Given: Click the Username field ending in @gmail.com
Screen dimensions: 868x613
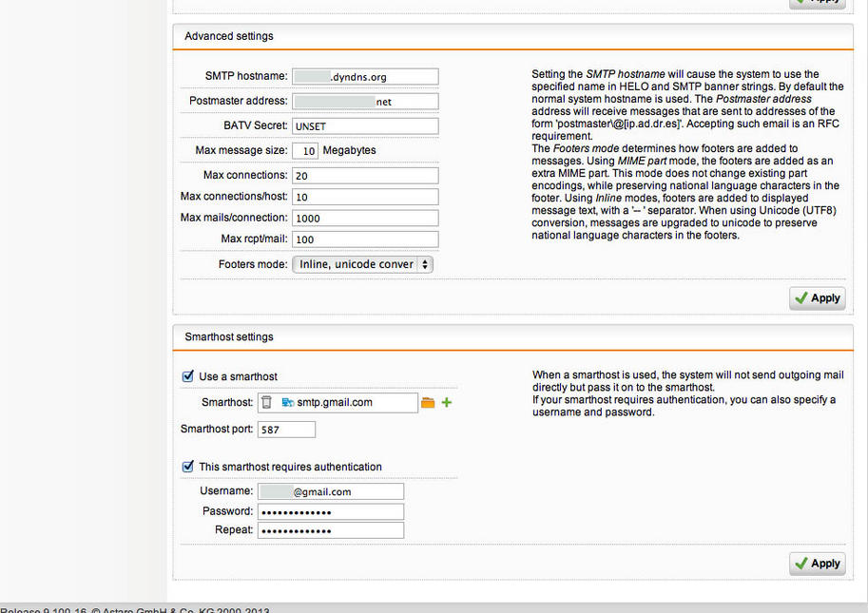Looking at the screenshot, I should 331,491.
